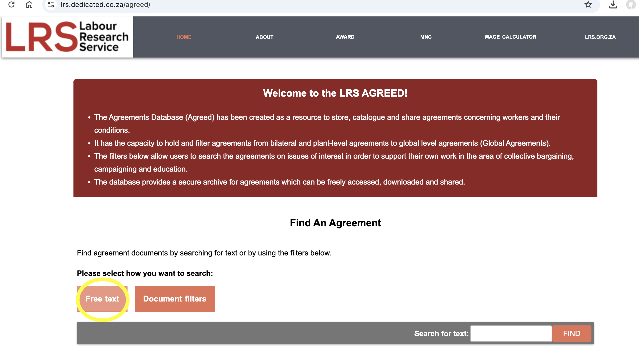Open browser downloads icon

(x=613, y=4)
